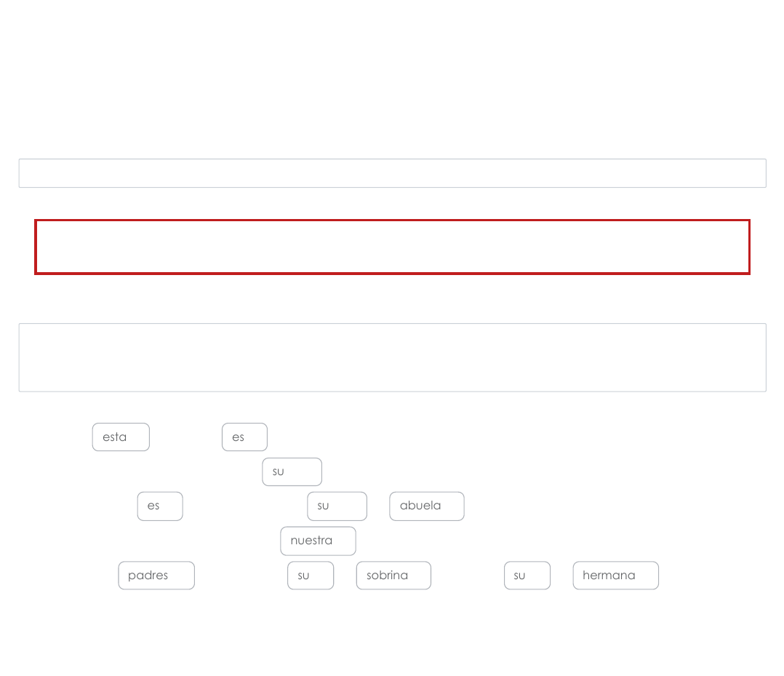Image resolution: width=784 pixels, height=676 pixels.
Task: Click the 'esta' word tile
Action: point(121,437)
